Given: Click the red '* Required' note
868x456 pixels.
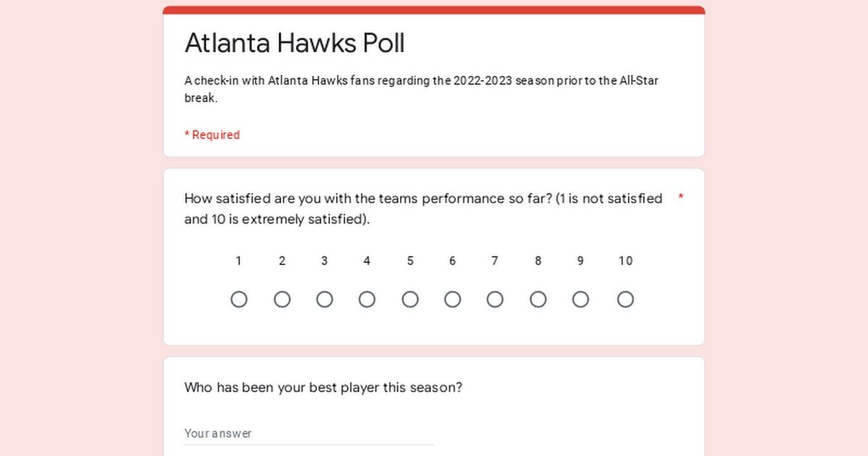Looking at the screenshot, I should [212, 135].
